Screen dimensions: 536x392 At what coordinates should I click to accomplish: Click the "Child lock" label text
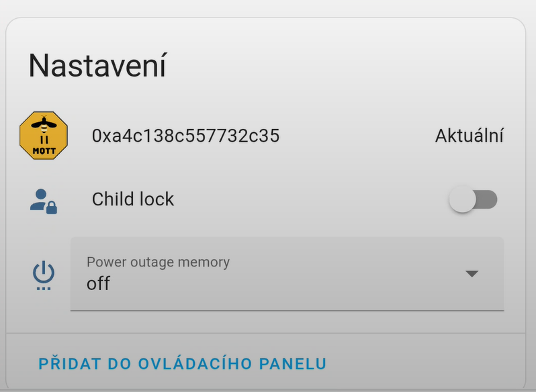(x=133, y=199)
